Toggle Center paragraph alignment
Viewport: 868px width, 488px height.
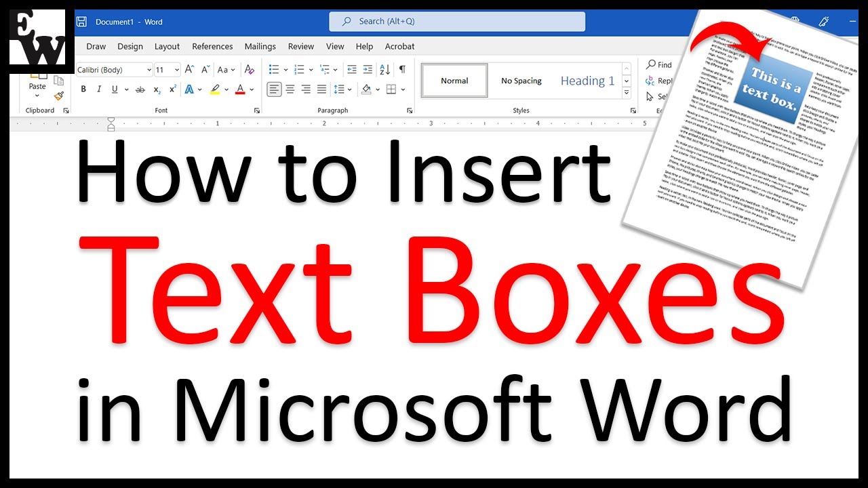[290, 89]
